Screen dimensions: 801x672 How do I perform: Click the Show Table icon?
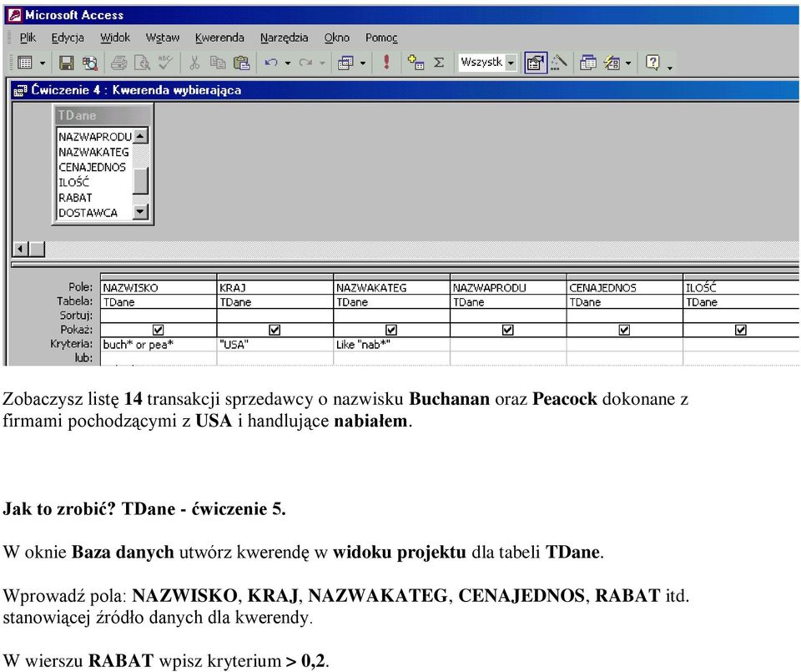pos(416,63)
